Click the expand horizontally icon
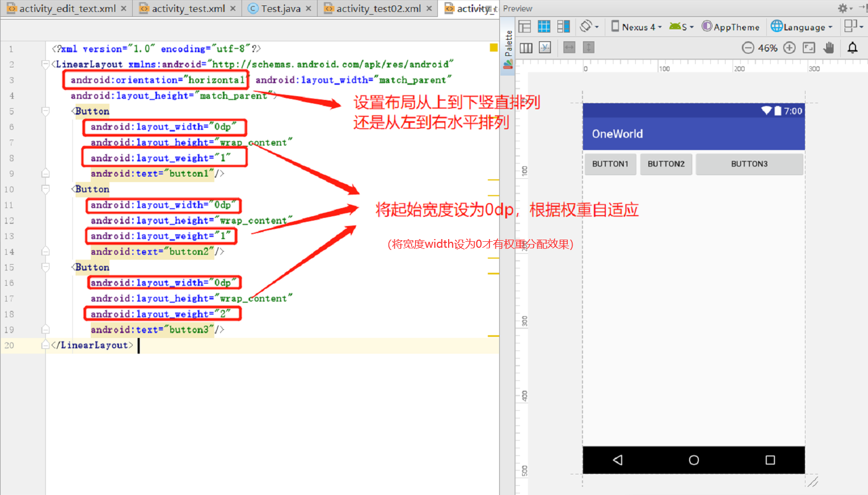The width and height of the screenshot is (868, 495). pyautogui.click(x=569, y=48)
